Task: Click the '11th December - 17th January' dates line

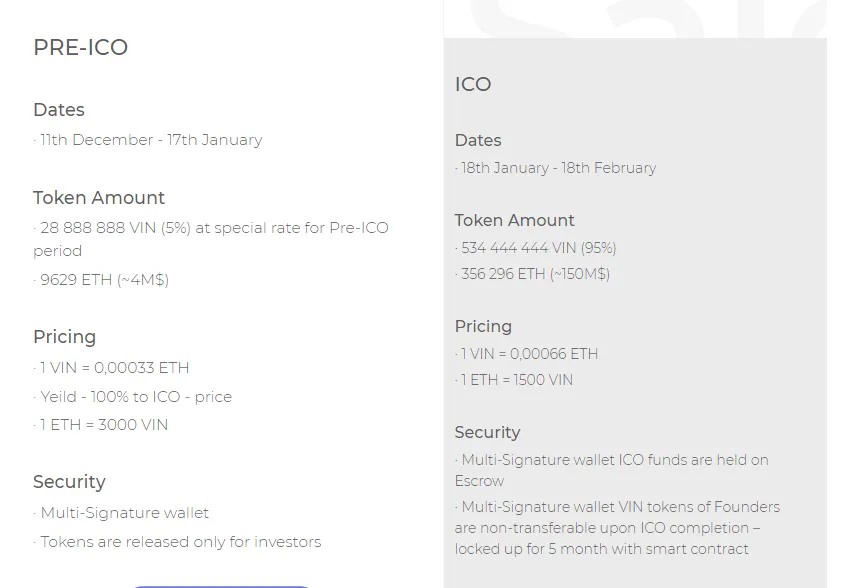Action: click(150, 140)
